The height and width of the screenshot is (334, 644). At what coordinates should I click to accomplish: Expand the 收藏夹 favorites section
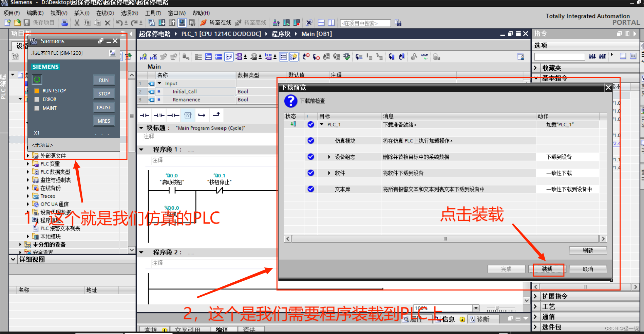pos(535,68)
